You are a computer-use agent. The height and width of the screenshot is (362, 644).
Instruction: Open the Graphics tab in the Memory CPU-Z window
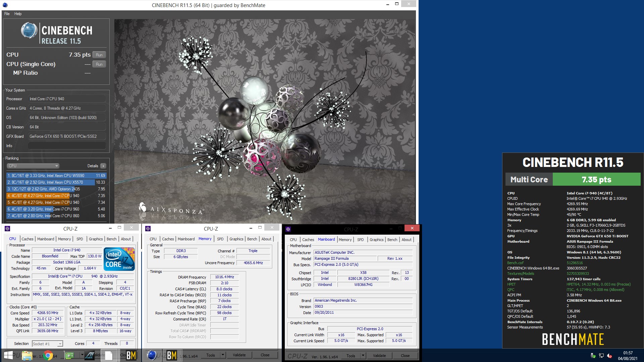point(236,239)
